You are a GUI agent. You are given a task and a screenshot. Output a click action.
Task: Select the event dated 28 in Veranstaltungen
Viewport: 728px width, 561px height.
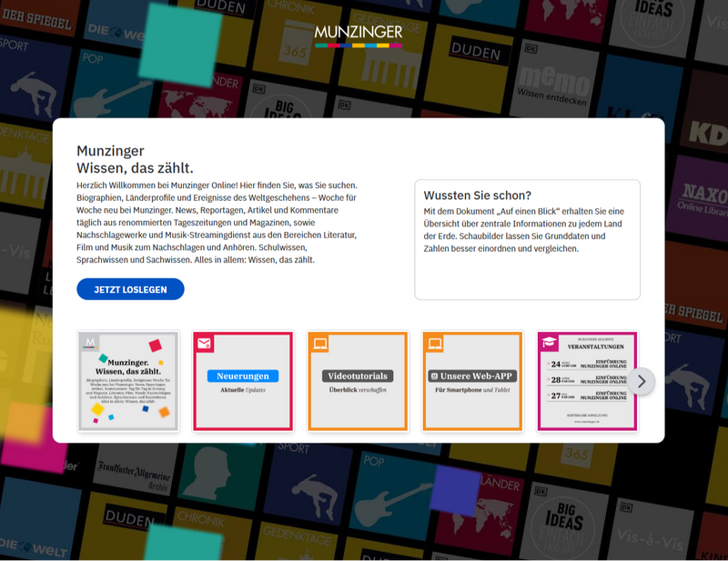click(587, 380)
